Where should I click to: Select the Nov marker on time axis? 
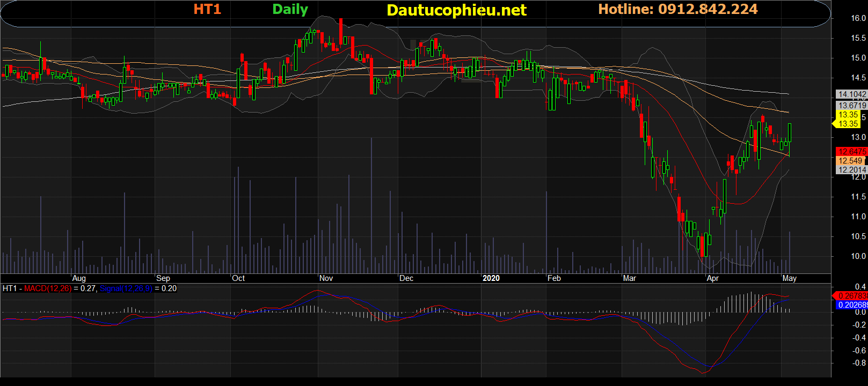326,278
